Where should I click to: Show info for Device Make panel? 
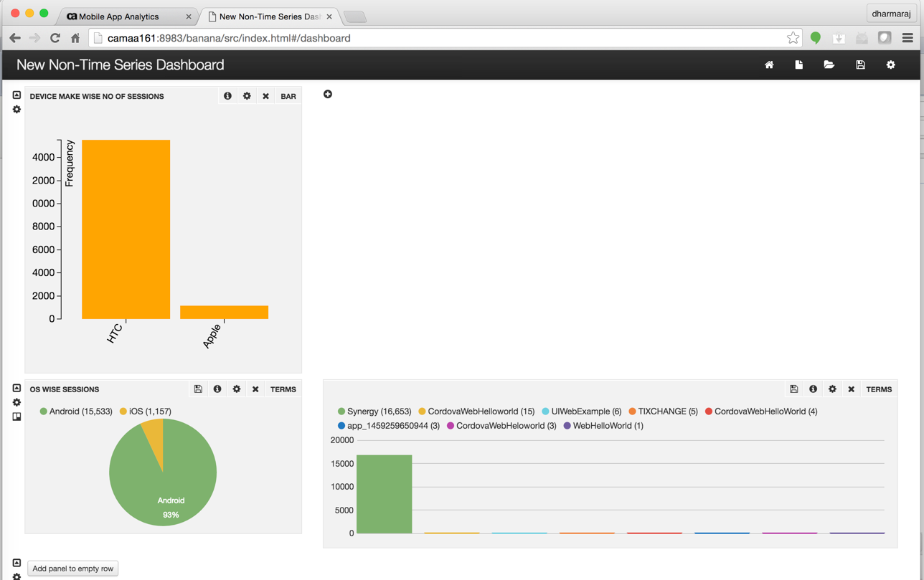(x=227, y=96)
